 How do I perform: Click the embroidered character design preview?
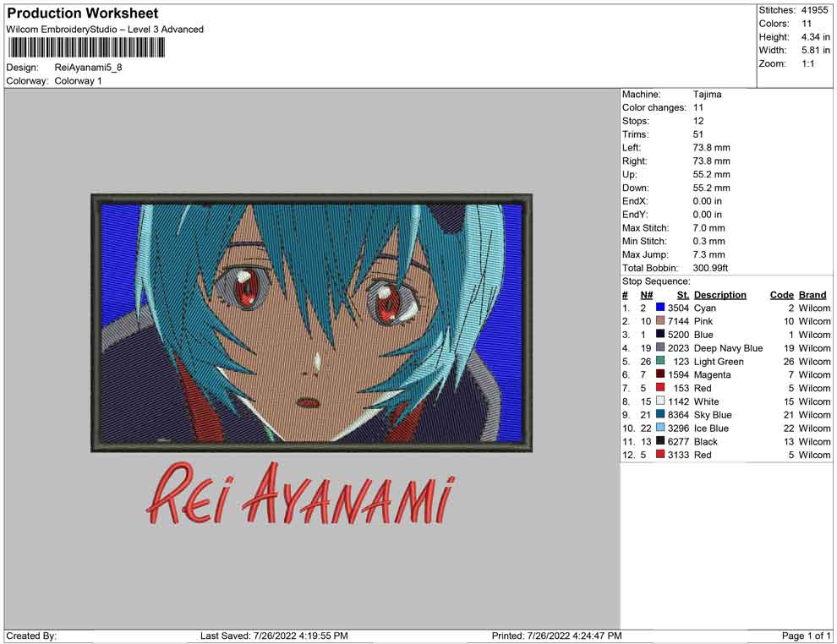tap(311, 322)
